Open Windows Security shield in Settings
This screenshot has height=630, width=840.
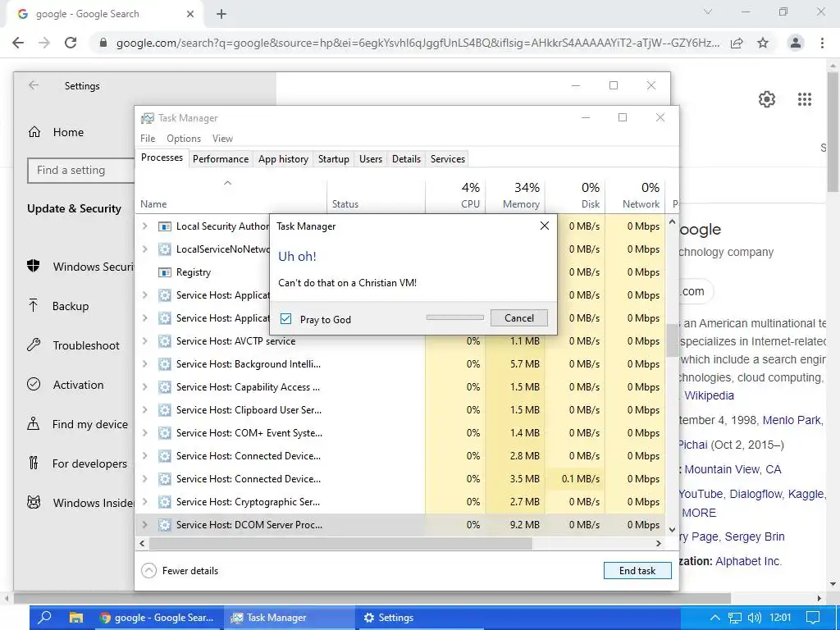pyautogui.click(x=34, y=267)
